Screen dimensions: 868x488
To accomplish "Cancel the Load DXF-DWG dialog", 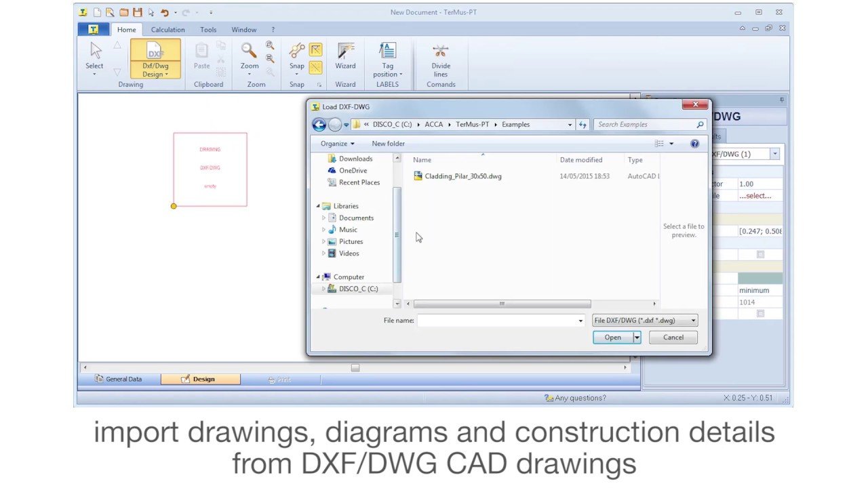I will (673, 338).
